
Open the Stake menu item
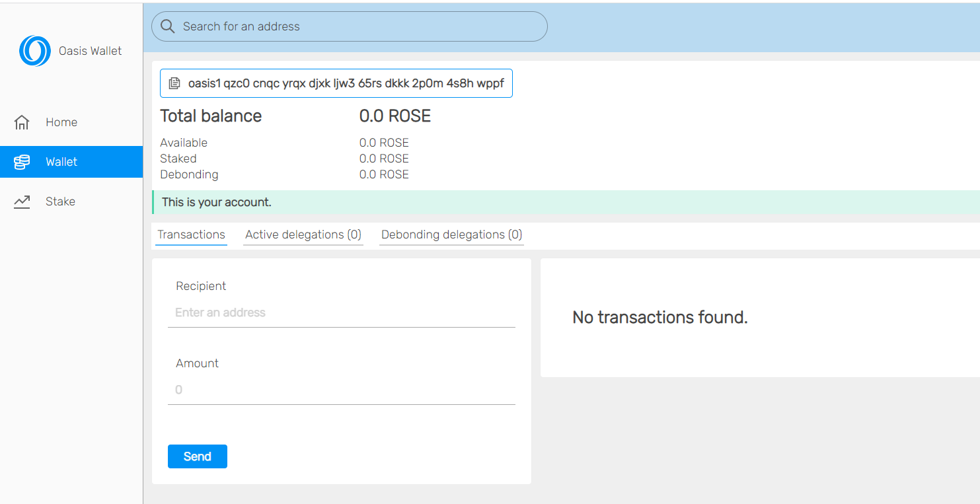point(71,201)
